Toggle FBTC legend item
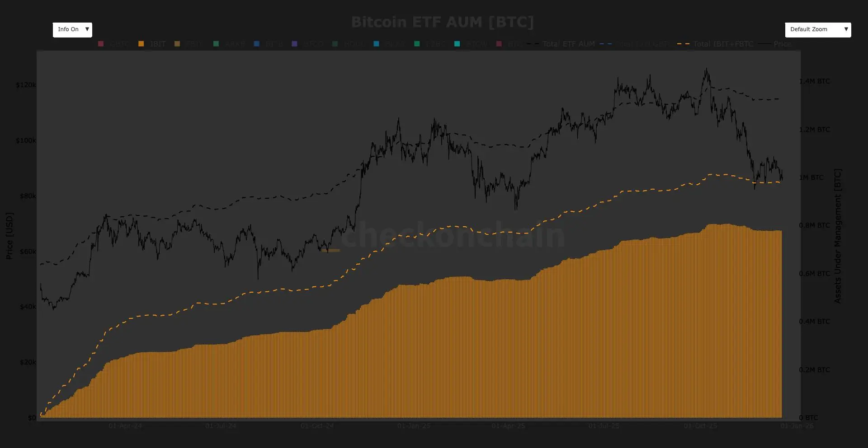This screenshot has height=448, width=868. (189, 44)
